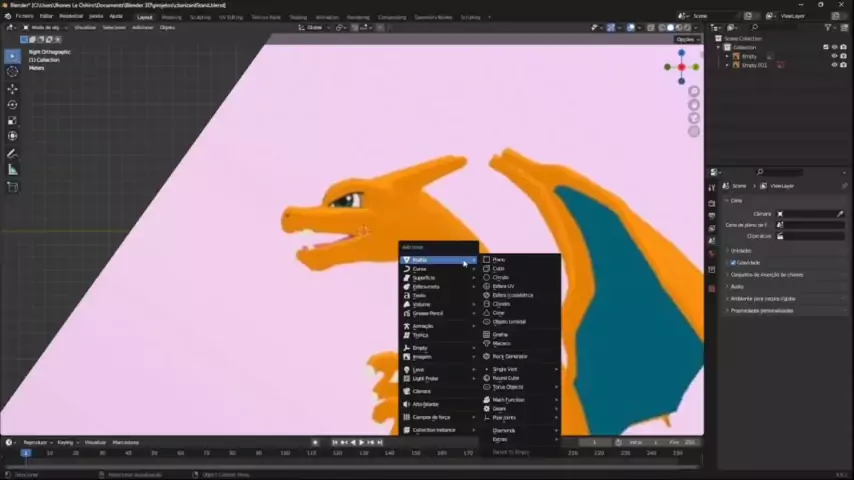The height and width of the screenshot is (480, 854).
Task: Select rendered viewport shading sphere
Action: pyautogui.click(x=688, y=27)
